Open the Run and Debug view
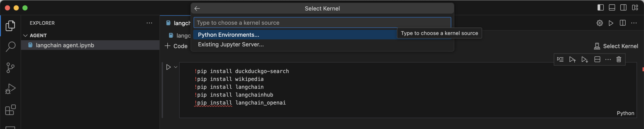 point(11,89)
